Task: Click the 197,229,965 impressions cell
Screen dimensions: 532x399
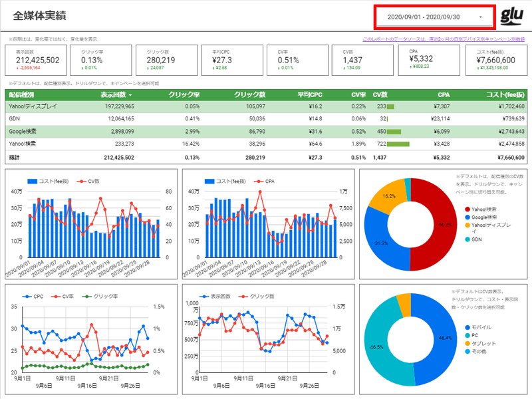Action: coord(120,106)
